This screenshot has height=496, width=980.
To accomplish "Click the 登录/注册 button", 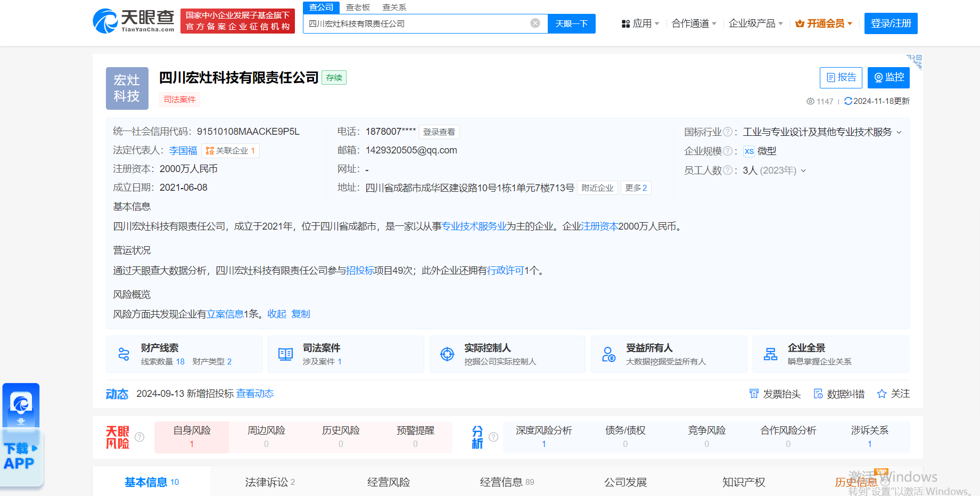I will 891,23.
